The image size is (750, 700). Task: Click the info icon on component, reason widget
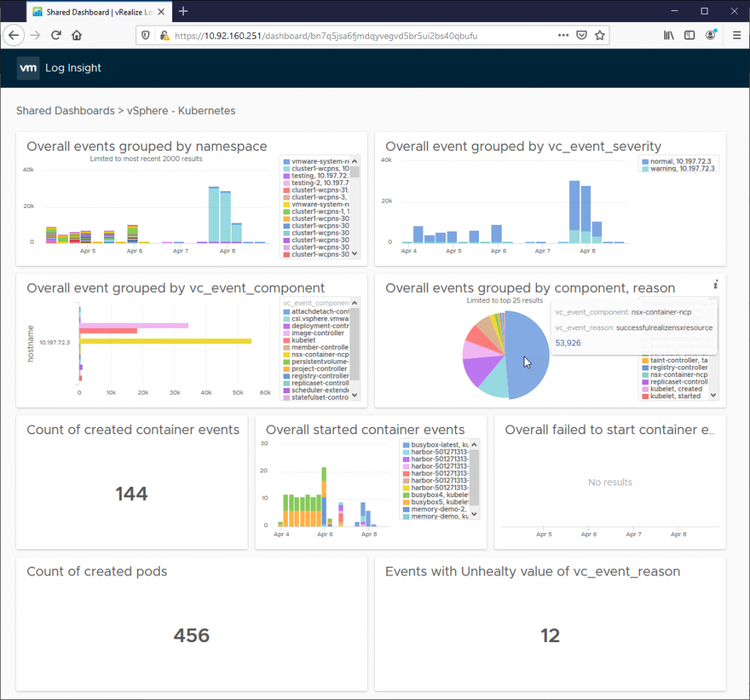click(716, 284)
